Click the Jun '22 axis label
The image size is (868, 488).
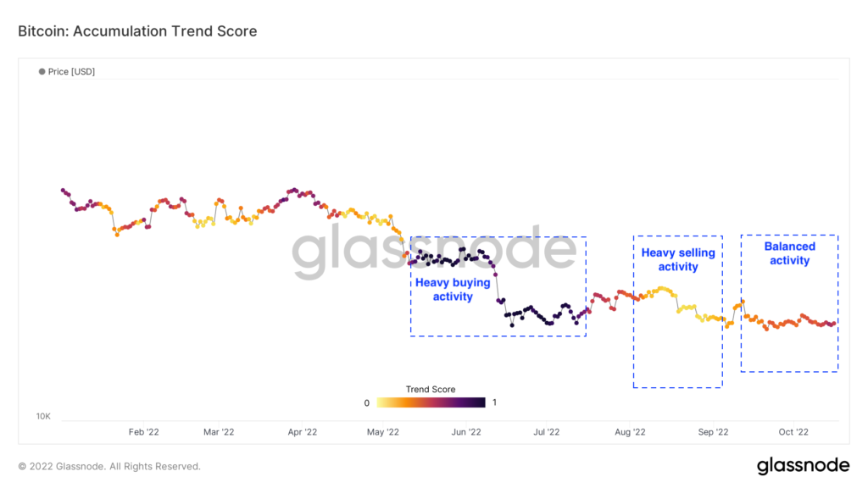(465, 432)
